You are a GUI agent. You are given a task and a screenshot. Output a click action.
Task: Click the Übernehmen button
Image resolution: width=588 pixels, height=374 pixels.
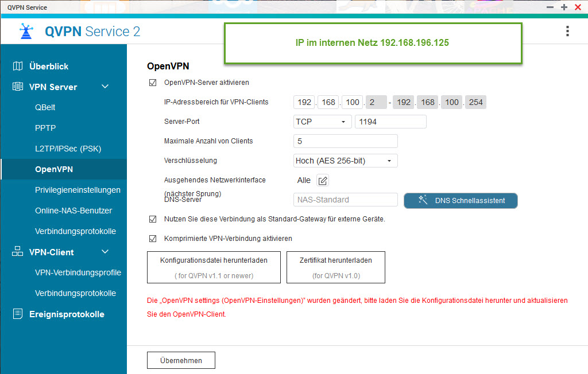[181, 360]
